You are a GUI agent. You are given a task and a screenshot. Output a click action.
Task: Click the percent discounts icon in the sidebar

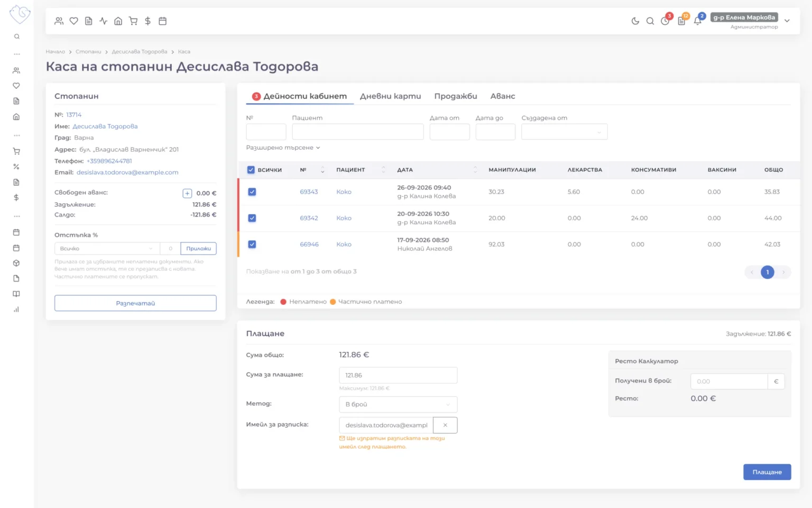(16, 167)
